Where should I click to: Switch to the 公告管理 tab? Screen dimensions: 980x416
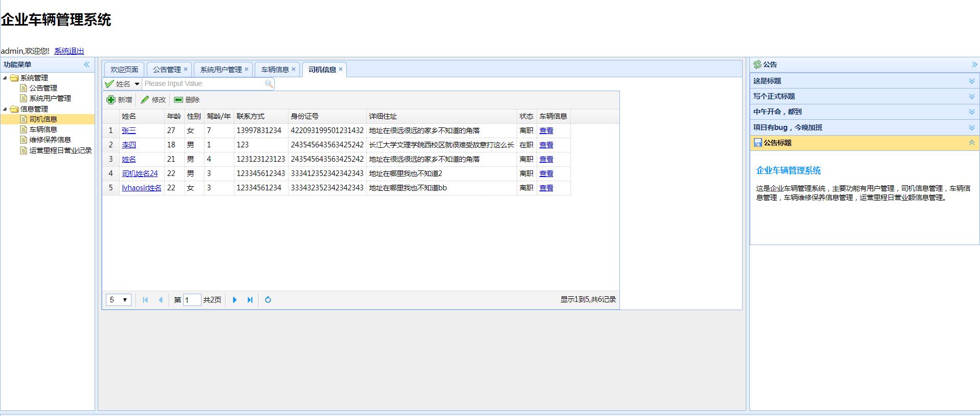pyautogui.click(x=167, y=70)
